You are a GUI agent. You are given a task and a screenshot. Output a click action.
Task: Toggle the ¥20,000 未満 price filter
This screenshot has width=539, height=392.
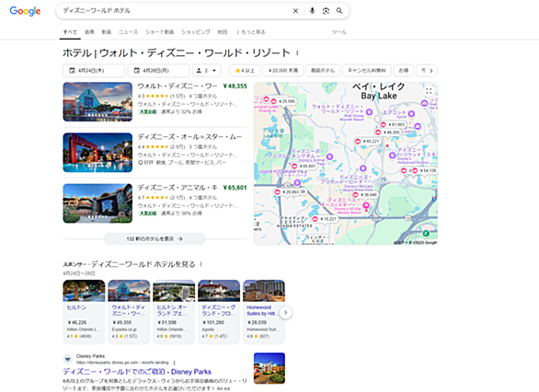pos(283,71)
